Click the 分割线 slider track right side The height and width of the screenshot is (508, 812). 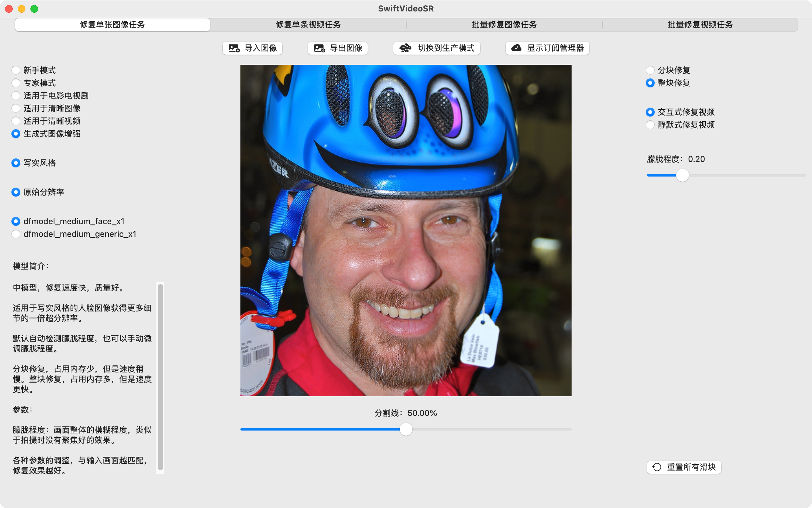coord(492,429)
